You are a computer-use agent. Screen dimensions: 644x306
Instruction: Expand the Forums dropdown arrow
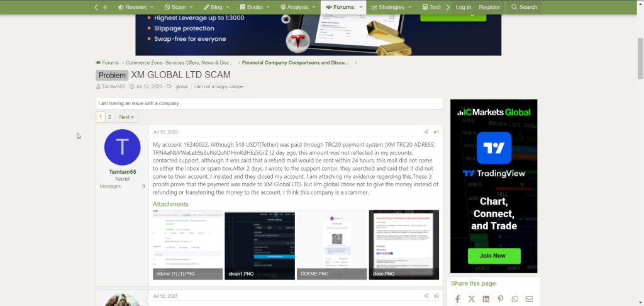[x=361, y=7]
